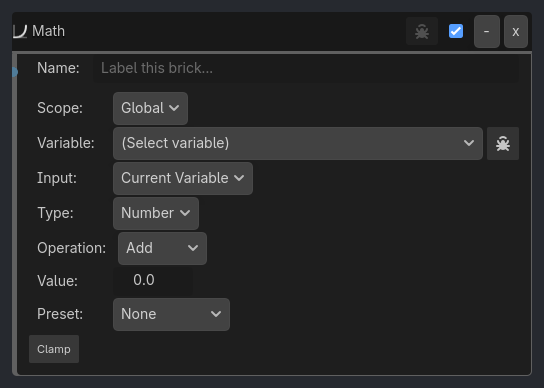
Task: Remove the Math brick with x button
Action: click(x=516, y=32)
